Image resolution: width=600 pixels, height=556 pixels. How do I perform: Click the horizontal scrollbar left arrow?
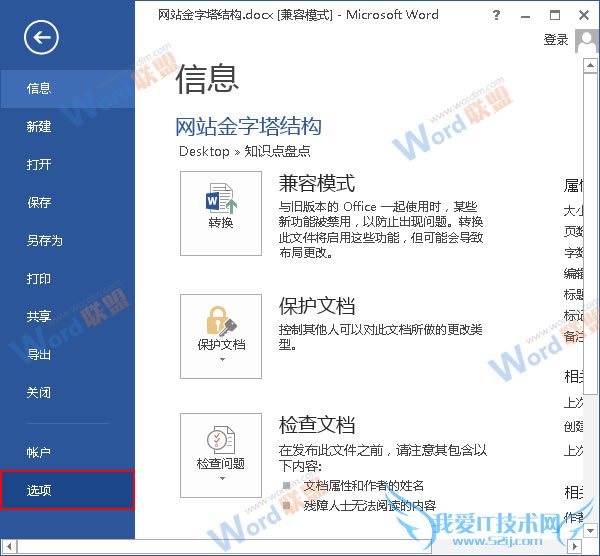pyautogui.click(x=8, y=546)
